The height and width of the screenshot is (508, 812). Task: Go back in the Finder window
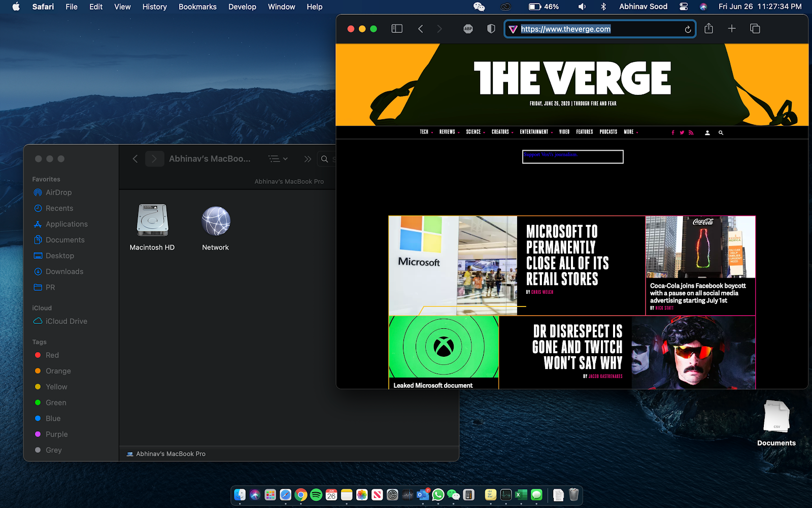pyautogui.click(x=135, y=159)
